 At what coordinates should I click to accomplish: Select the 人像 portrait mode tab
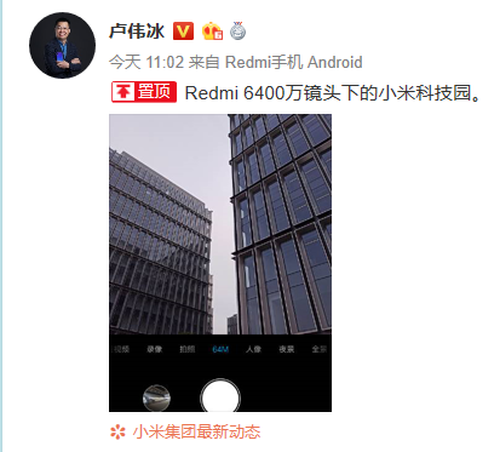tap(253, 349)
